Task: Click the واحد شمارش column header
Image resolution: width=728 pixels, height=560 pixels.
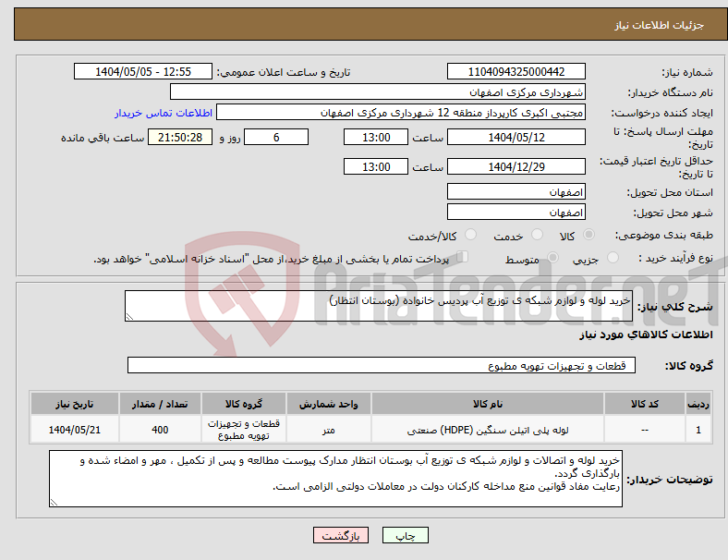Action: click(x=328, y=404)
